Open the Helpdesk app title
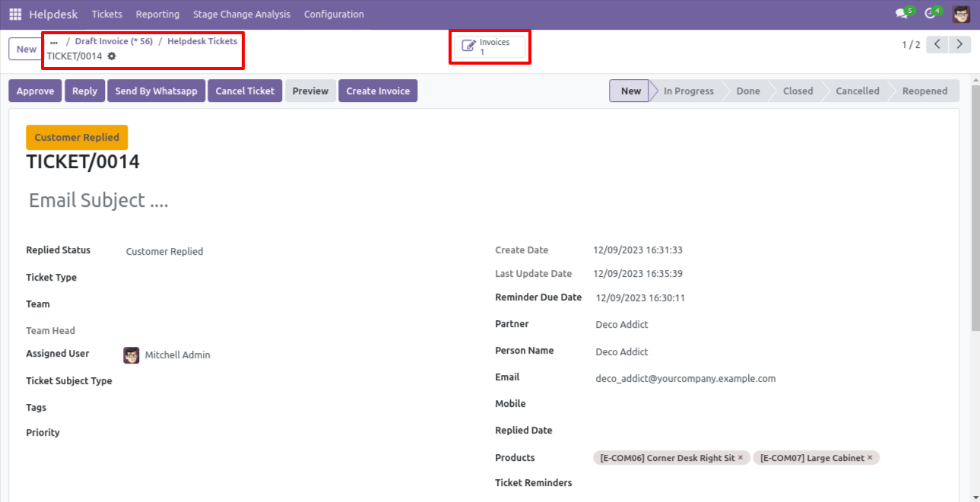Screen dimensions: 980x502 [x=53, y=14]
